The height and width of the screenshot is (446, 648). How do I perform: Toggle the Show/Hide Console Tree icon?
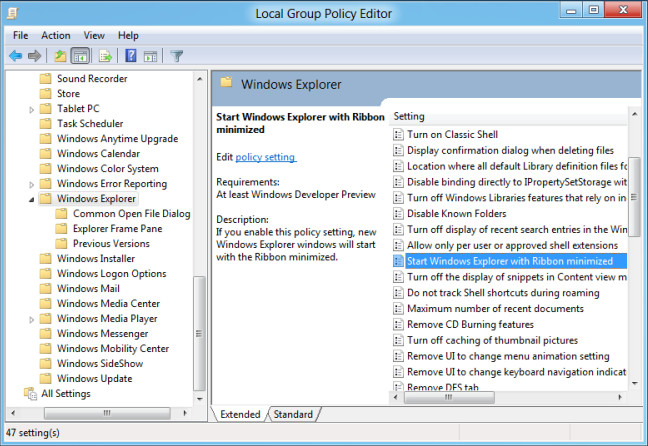[80, 55]
